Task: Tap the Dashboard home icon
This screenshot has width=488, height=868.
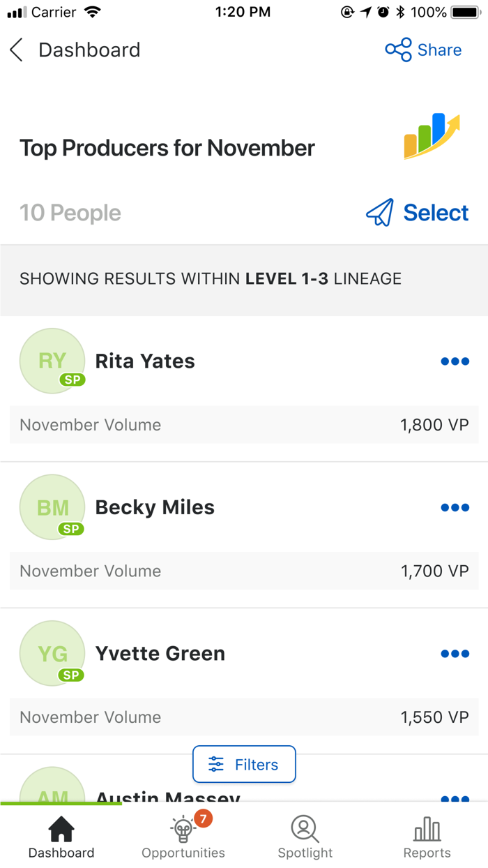Action: pos(61,830)
